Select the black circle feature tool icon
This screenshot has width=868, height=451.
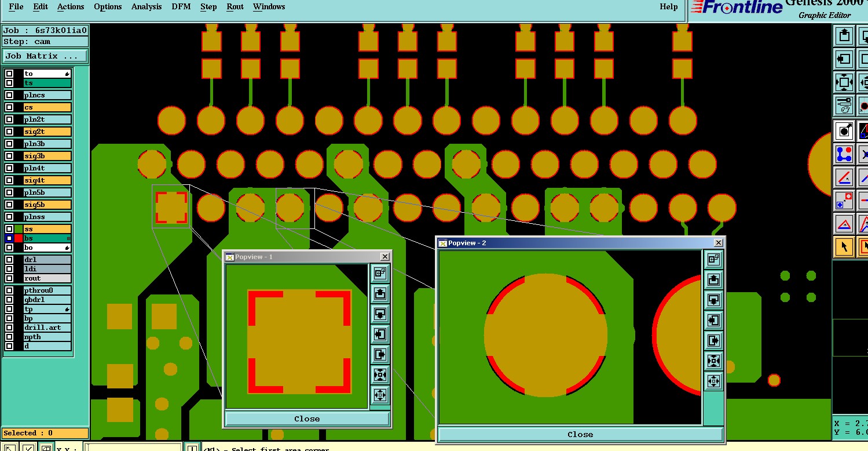[844, 131]
